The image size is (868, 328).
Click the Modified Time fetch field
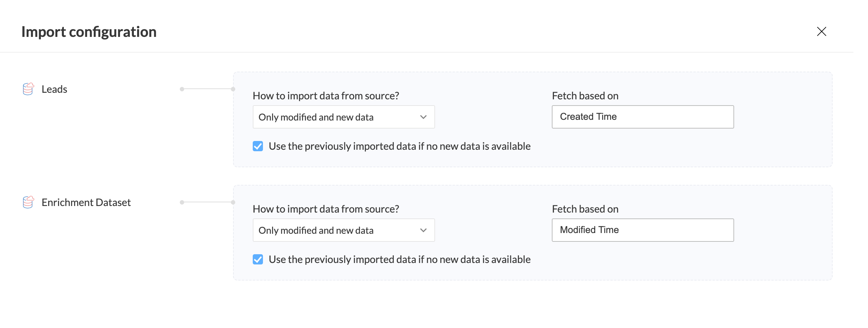(643, 230)
